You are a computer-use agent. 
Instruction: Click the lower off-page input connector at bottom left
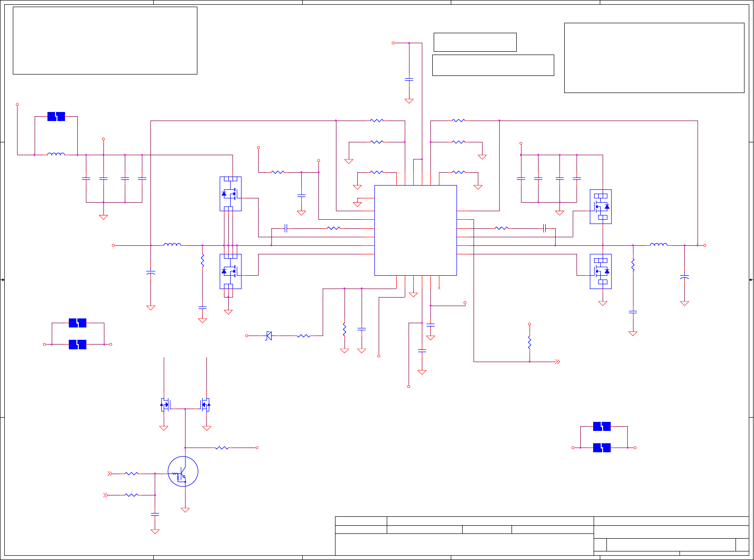point(105,495)
